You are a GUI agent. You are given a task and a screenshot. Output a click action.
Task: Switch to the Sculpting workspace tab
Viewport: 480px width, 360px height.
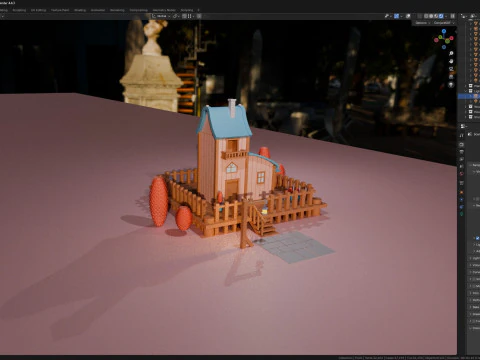click(x=19, y=10)
